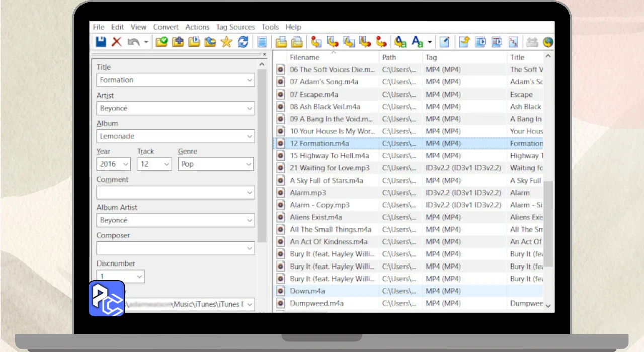Viewport: 644px width, 352px height.
Task: Click the blue Refresh arrows icon
Action: [x=243, y=42]
